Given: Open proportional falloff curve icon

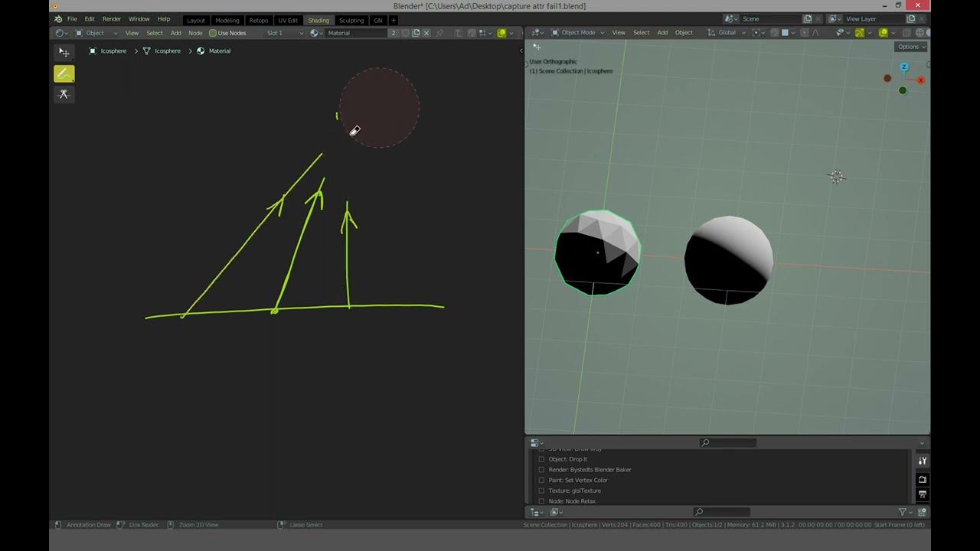Looking at the screenshot, I should (x=815, y=33).
